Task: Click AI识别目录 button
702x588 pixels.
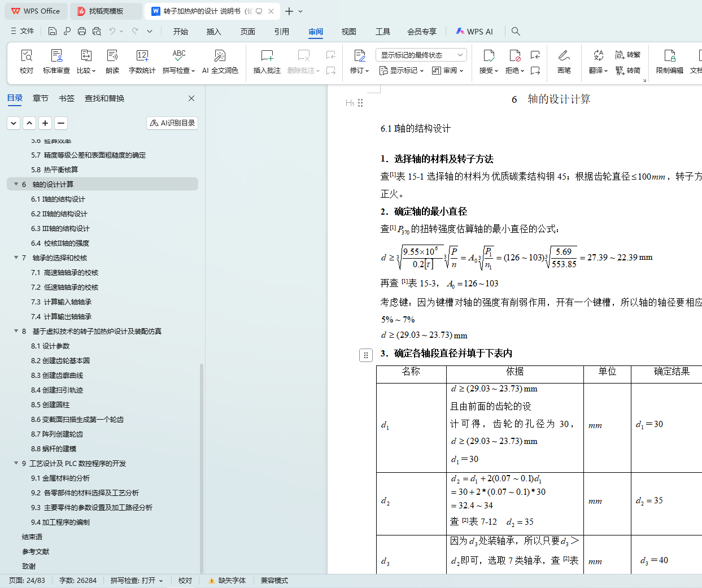Action: tap(172, 123)
